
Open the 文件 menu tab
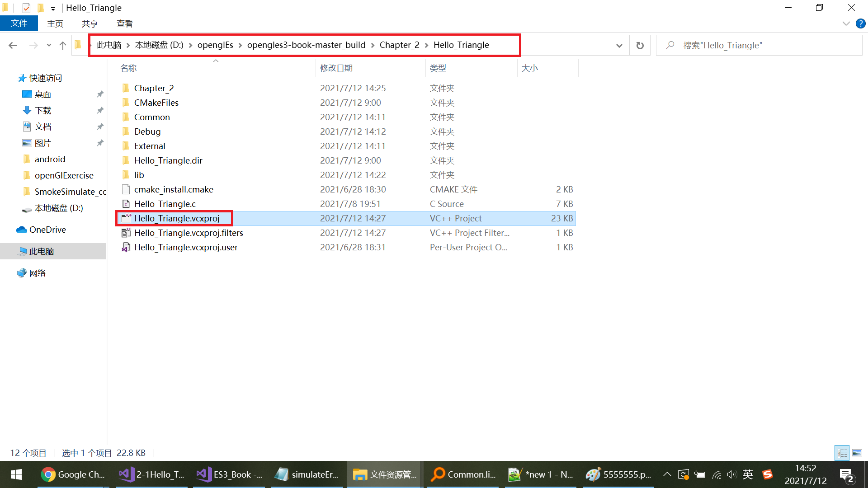point(19,23)
